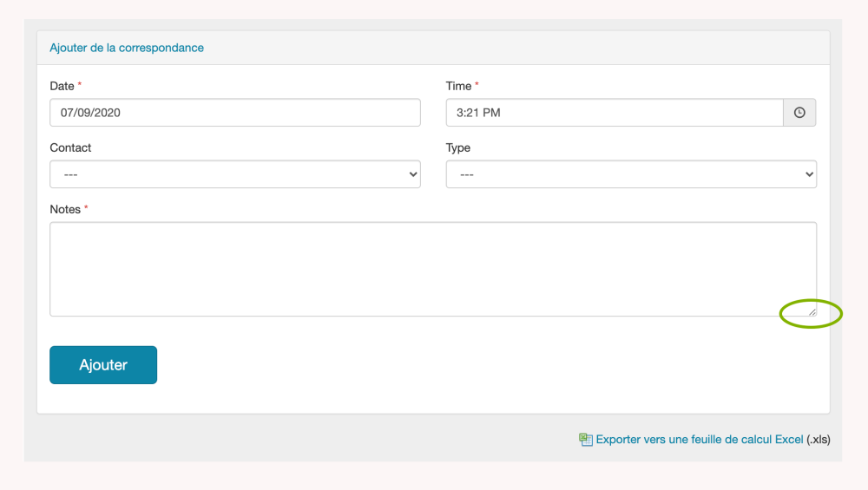This screenshot has width=868, height=490.
Task: Open Exporter vers une feuille de calcul Excel link
Action: [x=700, y=440]
